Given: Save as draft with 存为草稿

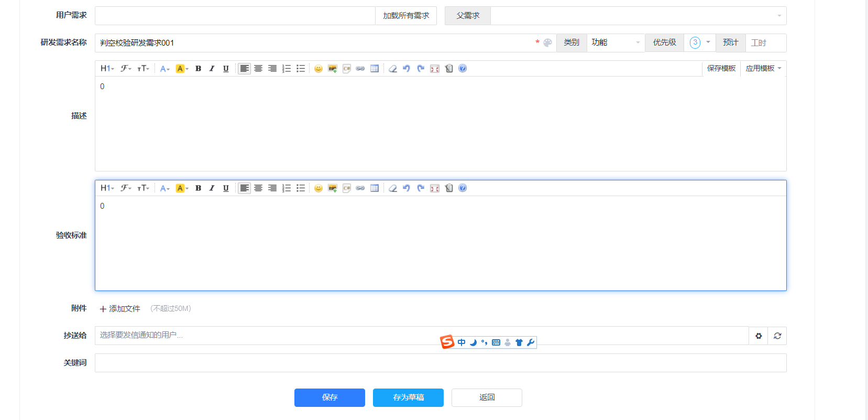Looking at the screenshot, I should pyautogui.click(x=408, y=397).
